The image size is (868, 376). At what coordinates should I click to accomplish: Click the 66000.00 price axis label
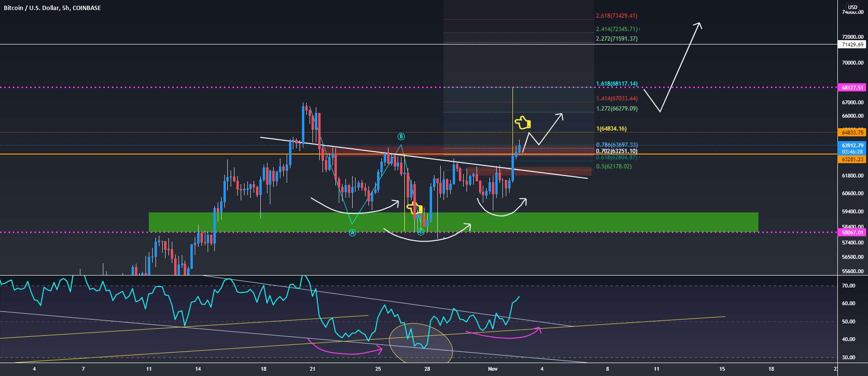click(x=853, y=116)
